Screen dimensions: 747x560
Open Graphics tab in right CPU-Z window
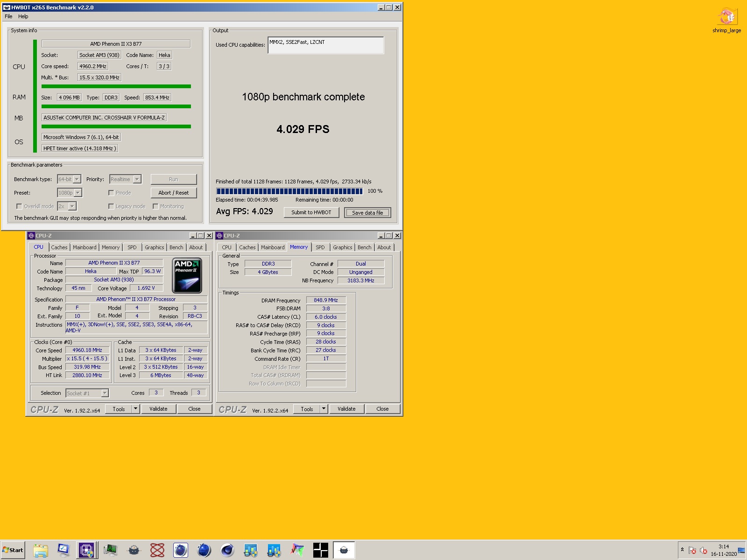tap(343, 247)
